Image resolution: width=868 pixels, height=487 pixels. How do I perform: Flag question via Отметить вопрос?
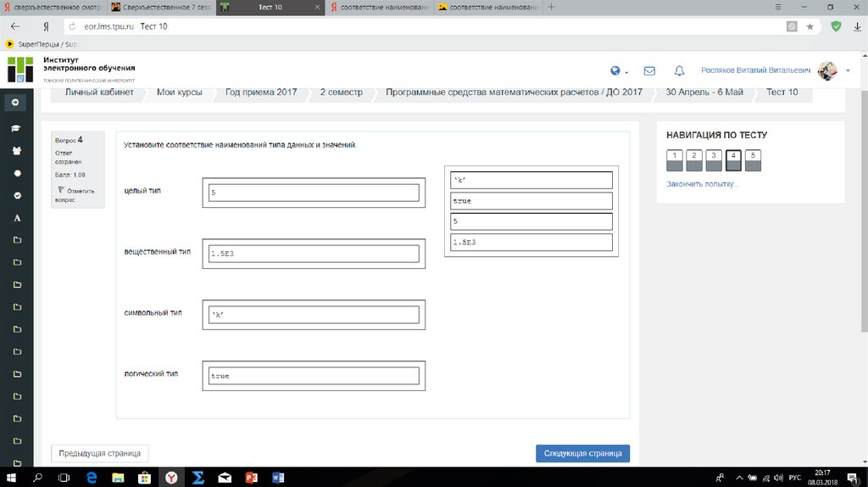click(76, 195)
